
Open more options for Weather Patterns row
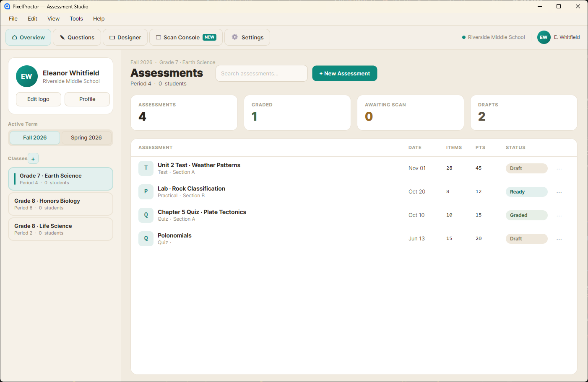(x=559, y=169)
